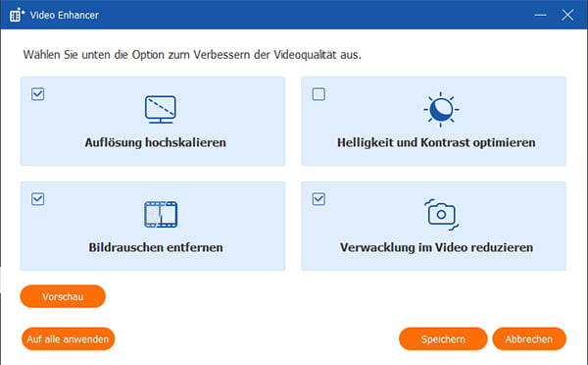588x365 pixels.
Task: Click Verwacklung im Video reduzieren label
Action: [x=436, y=247]
